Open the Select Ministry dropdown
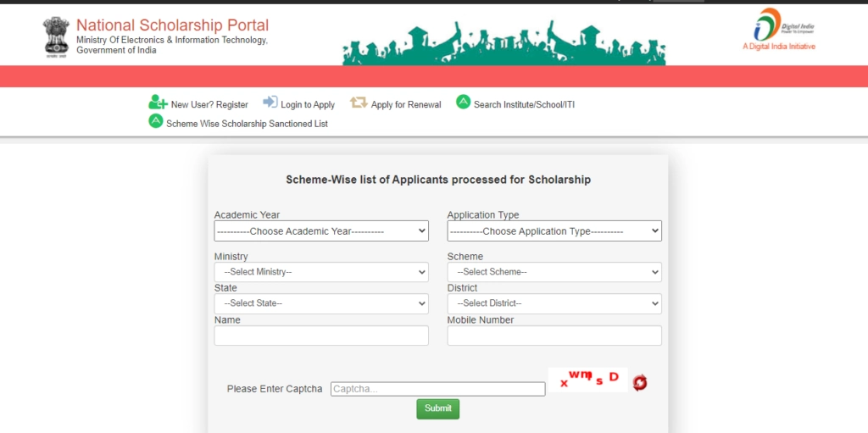The height and width of the screenshot is (433, 868). pyautogui.click(x=321, y=272)
